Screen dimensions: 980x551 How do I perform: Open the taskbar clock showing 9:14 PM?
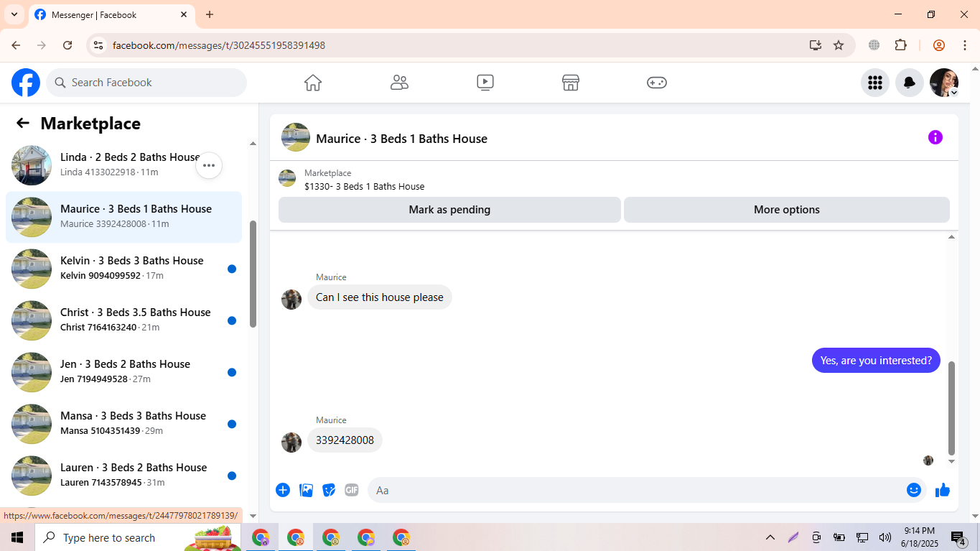point(919,537)
